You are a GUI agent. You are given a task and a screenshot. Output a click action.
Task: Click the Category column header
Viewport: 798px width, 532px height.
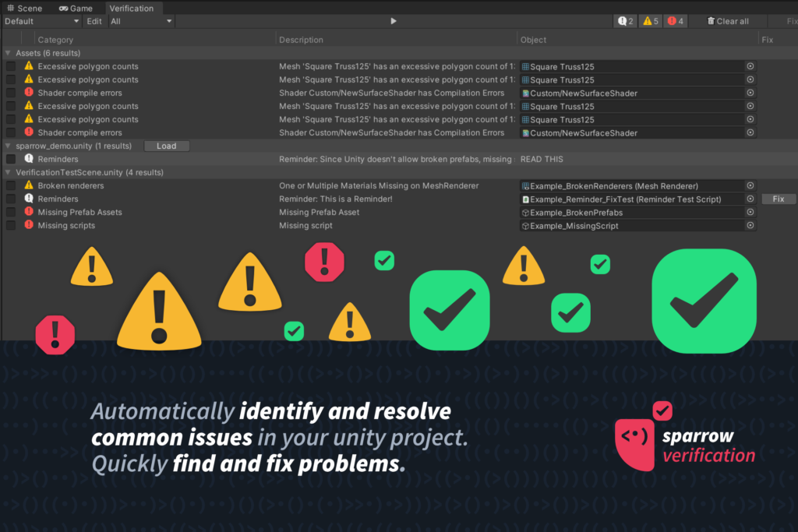click(55, 40)
